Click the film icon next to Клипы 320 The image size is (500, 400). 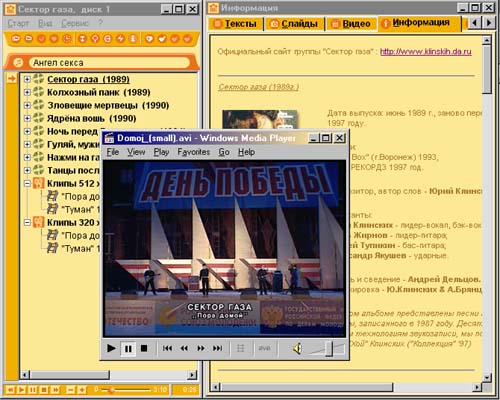pyautogui.click(x=38, y=222)
